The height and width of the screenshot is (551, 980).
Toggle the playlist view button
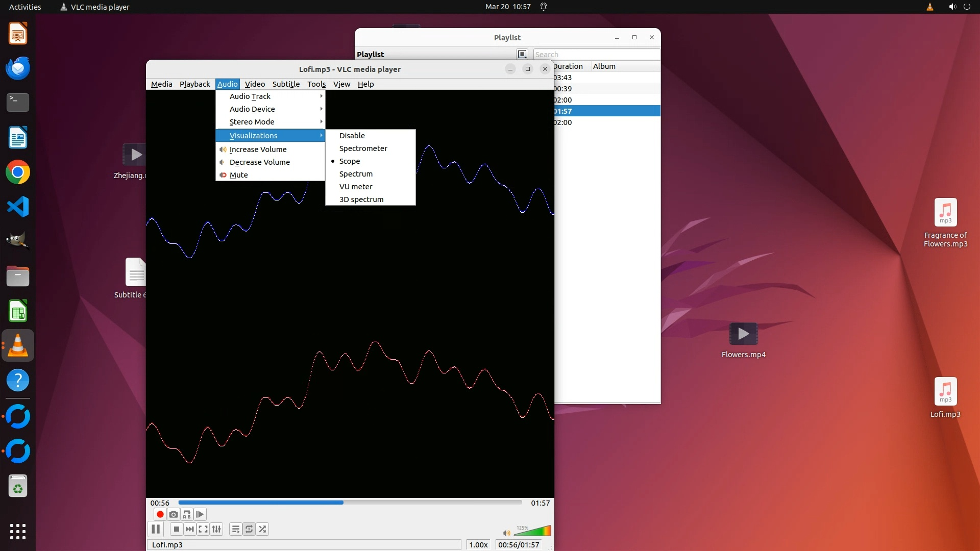click(x=235, y=529)
